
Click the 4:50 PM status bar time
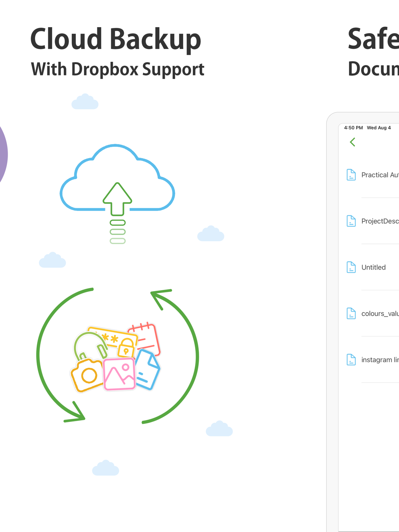[354, 128]
